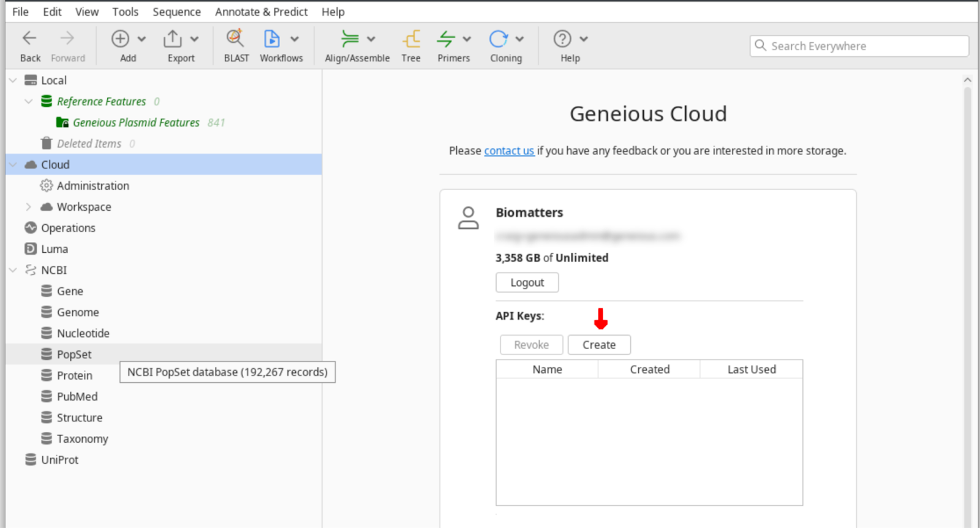Click the Operations activity icon

click(31, 228)
